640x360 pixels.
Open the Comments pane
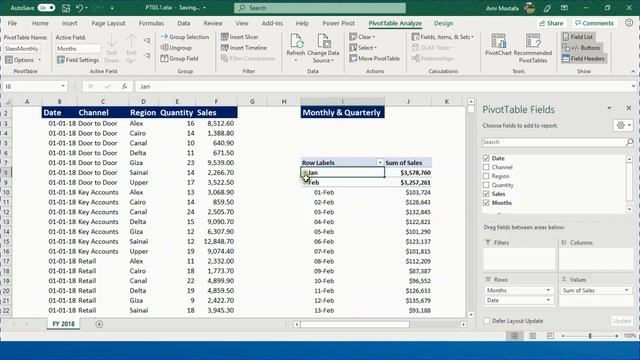[x=594, y=23]
